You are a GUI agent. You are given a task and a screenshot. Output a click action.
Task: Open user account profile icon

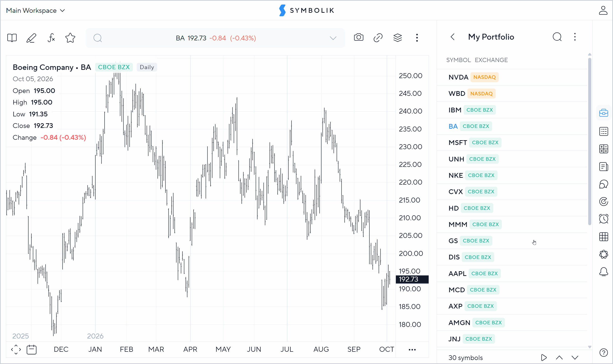click(x=603, y=10)
